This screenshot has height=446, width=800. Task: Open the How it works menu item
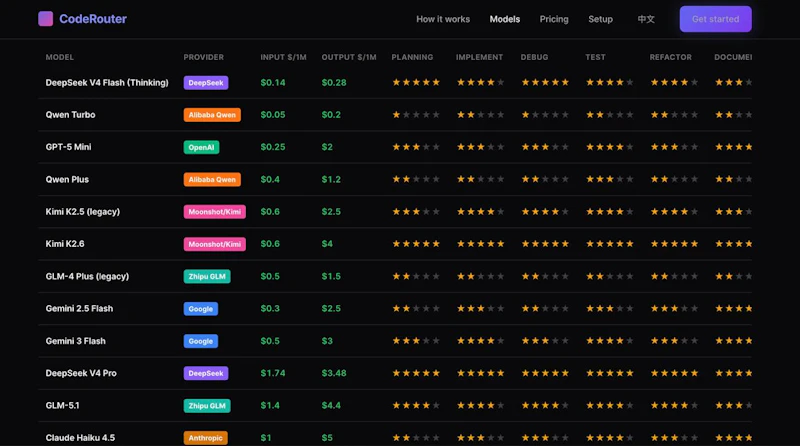(x=443, y=19)
